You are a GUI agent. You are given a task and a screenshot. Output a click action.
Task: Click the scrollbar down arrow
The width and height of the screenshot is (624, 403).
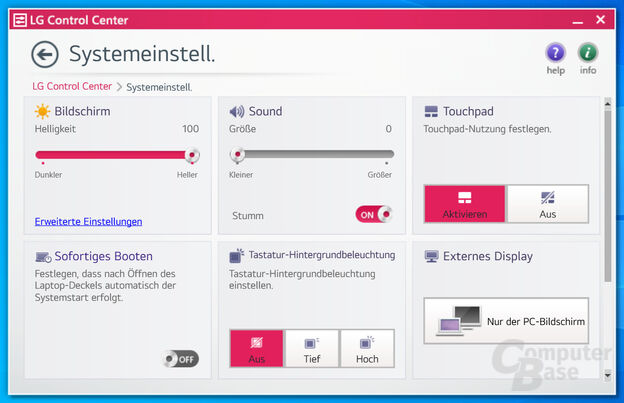[x=607, y=374]
